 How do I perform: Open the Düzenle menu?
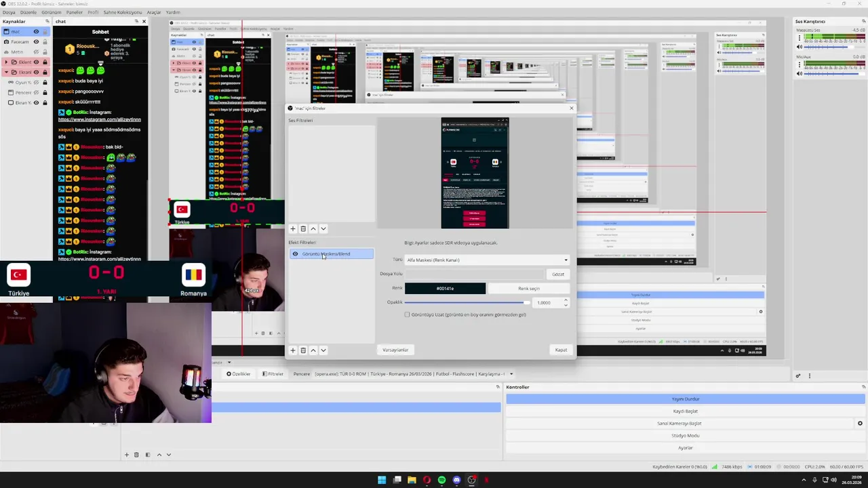coord(28,12)
